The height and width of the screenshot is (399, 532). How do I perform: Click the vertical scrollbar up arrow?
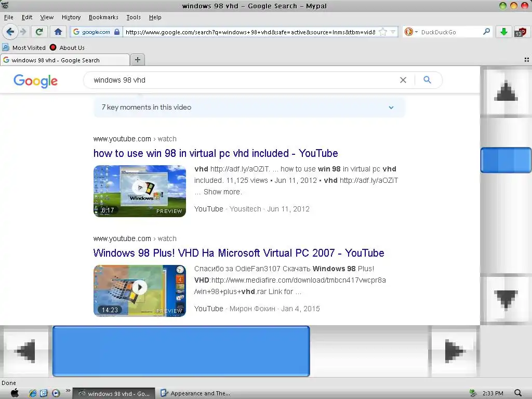tap(506, 91)
